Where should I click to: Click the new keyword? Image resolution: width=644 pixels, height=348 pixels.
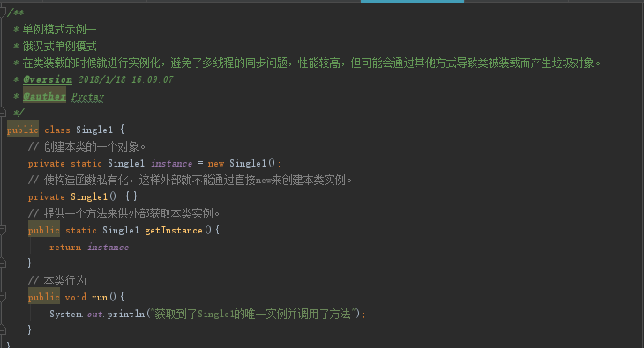point(215,163)
